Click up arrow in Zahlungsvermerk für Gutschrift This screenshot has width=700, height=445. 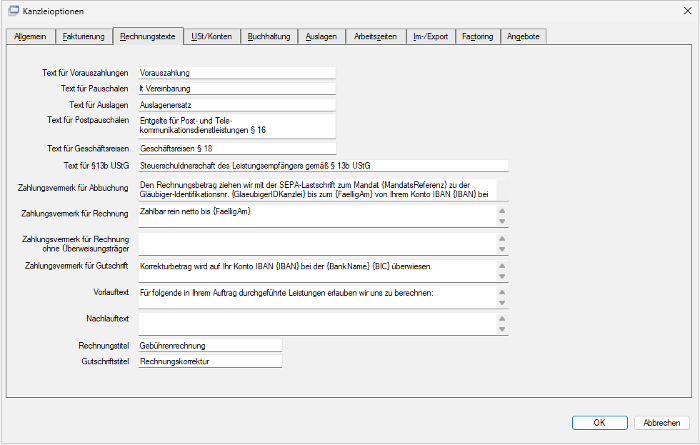502,266
